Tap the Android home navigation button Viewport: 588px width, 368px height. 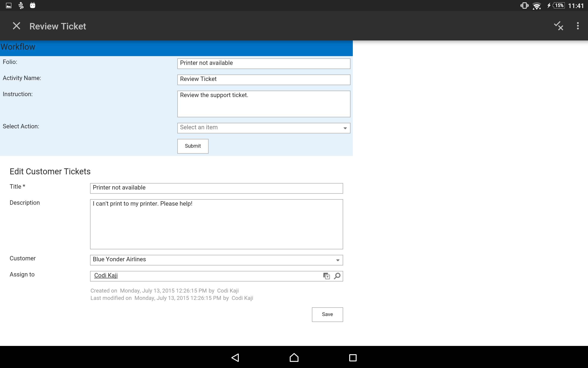click(x=294, y=357)
